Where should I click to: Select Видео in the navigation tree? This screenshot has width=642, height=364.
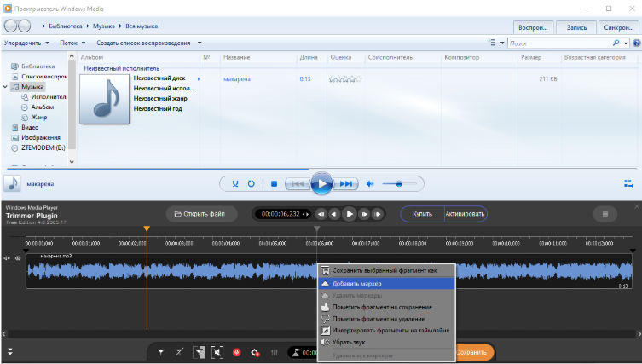click(25, 127)
